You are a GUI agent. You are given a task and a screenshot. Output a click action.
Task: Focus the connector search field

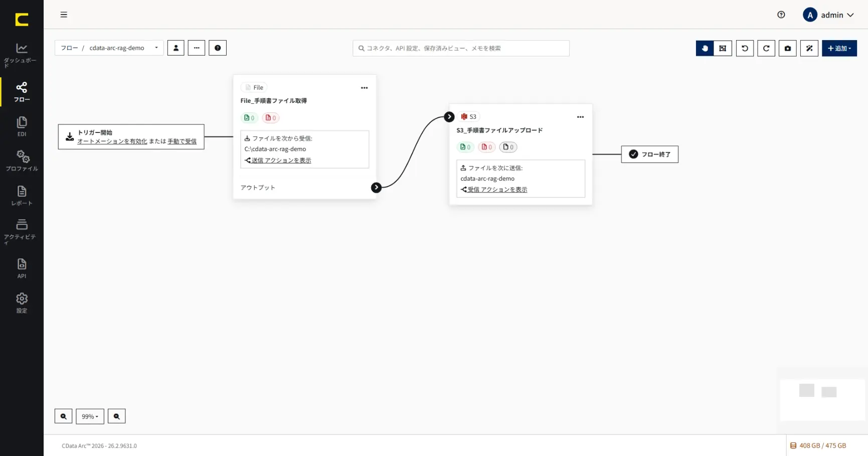pyautogui.click(x=461, y=48)
